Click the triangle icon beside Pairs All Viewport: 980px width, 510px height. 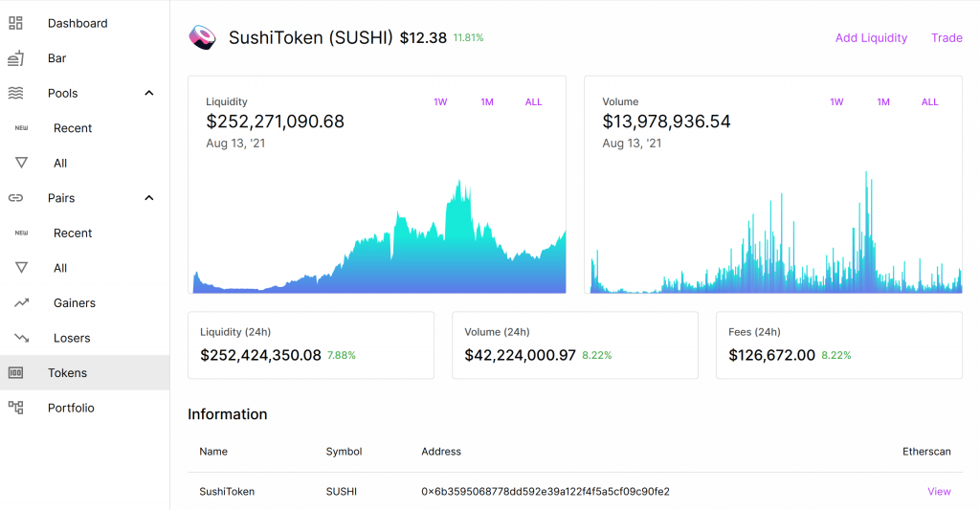[21, 268]
